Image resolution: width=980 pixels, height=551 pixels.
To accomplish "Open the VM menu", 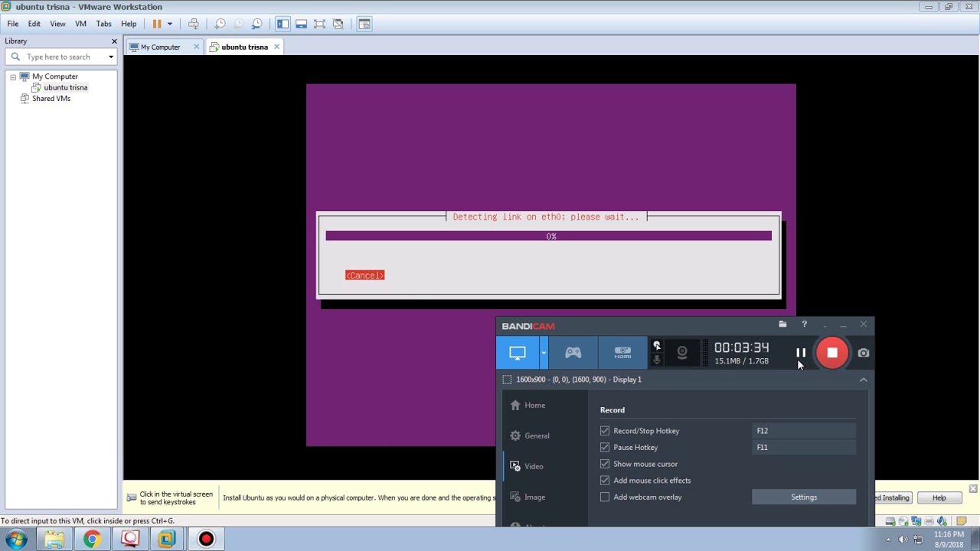I will (x=80, y=24).
